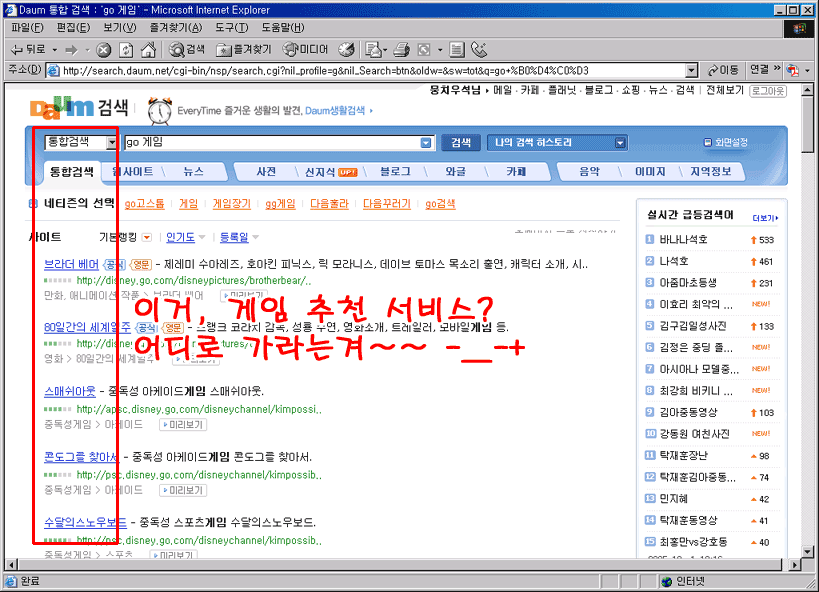Refresh the page using the Refresh icon
Image resolution: width=819 pixels, height=592 pixels.
(126, 50)
